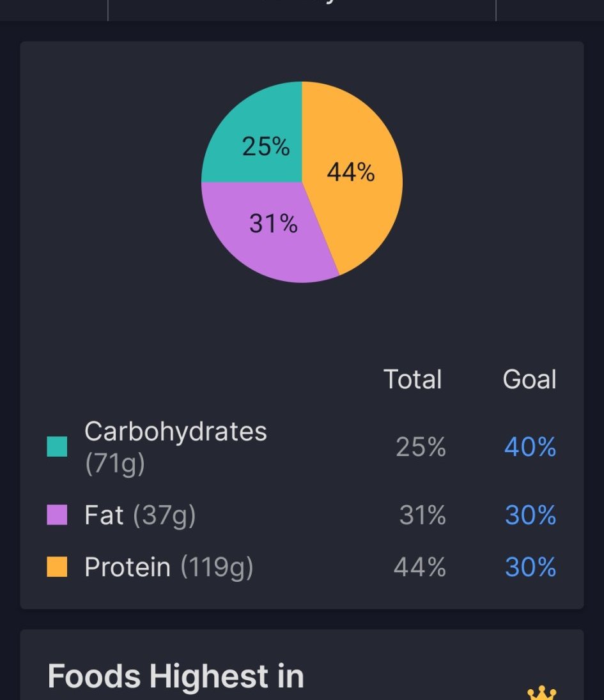Click the Goal column header

(529, 379)
